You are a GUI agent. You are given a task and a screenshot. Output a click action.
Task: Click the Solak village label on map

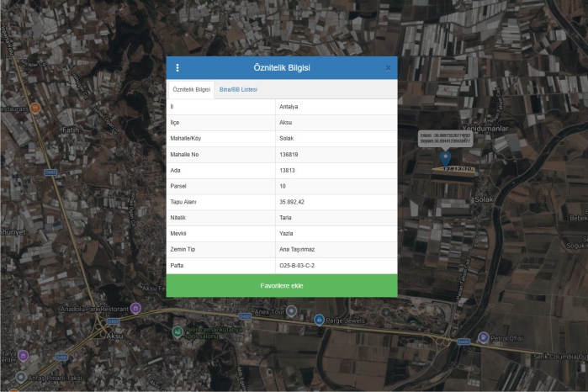pos(484,199)
